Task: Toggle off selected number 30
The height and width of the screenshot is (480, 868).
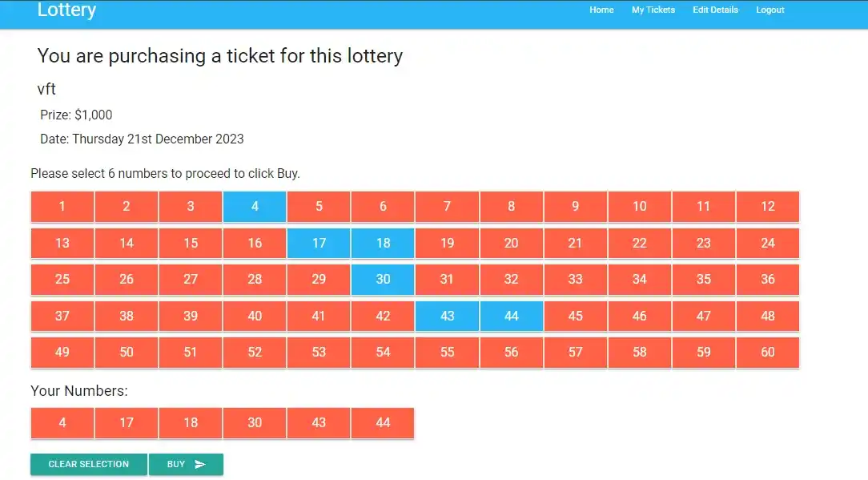Action: (x=383, y=279)
